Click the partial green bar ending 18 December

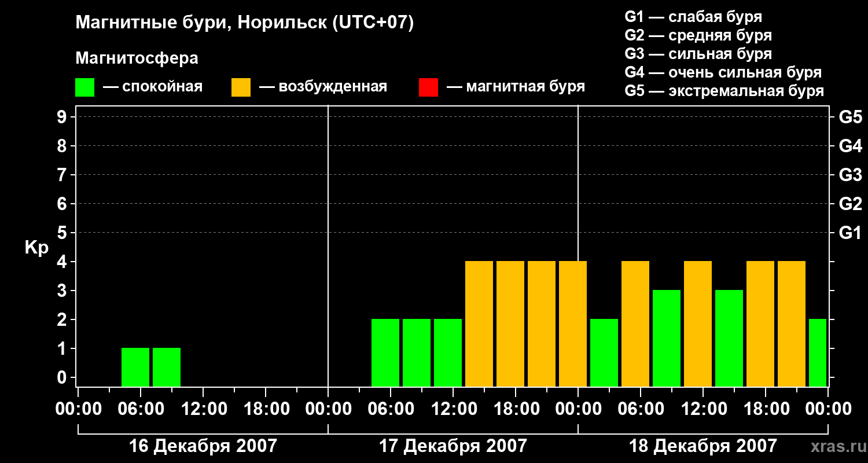(818, 353)
